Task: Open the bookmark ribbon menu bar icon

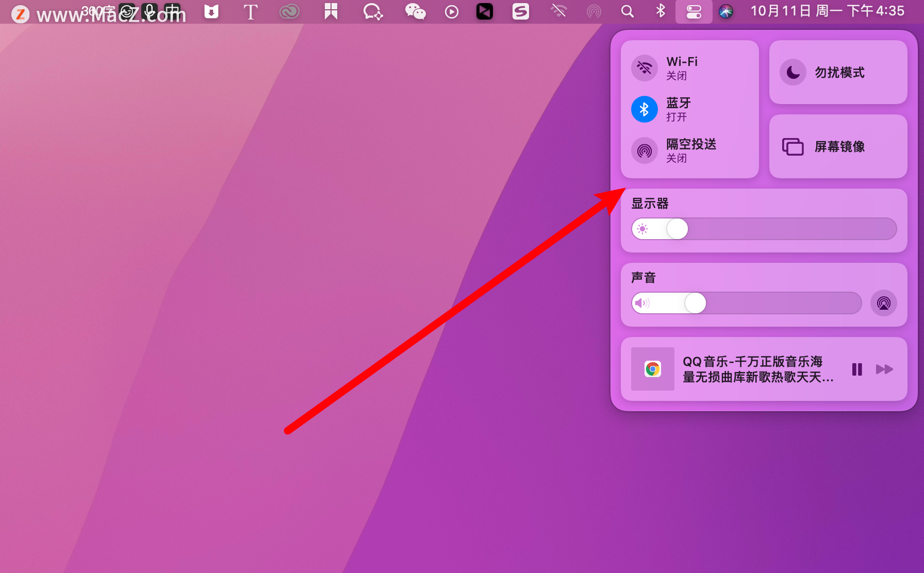Action: [x=331, y=11]
